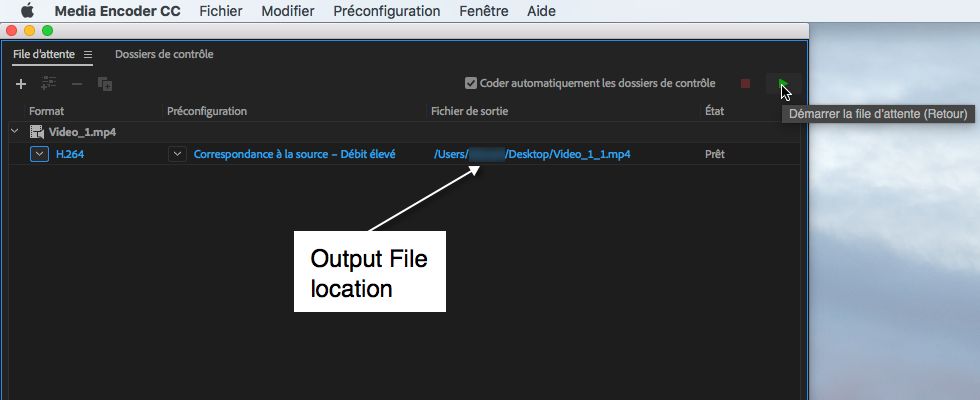Click the remove minus icon

click(76, 84)
